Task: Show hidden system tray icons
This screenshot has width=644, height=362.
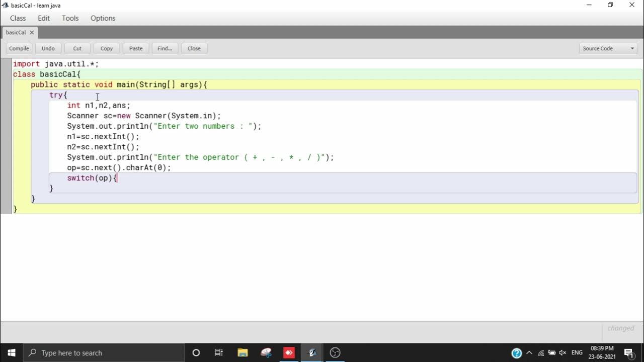Action: coord(529,353)
